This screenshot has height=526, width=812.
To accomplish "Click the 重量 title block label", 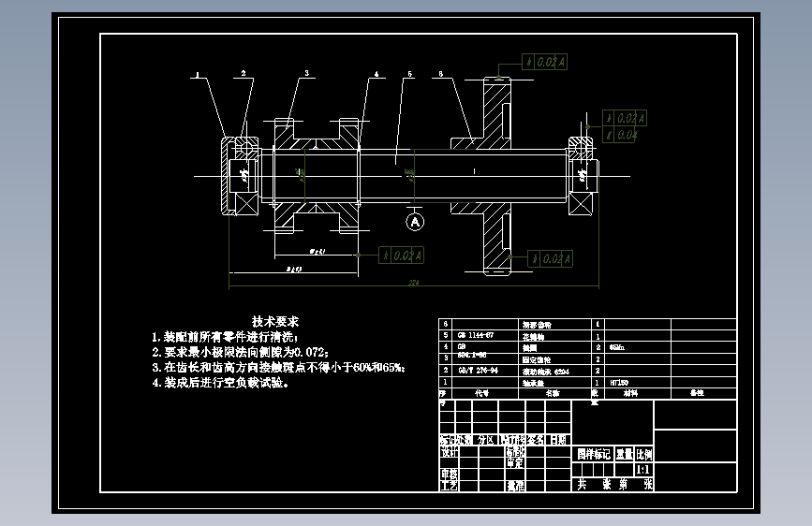I will tap(624, 454).
